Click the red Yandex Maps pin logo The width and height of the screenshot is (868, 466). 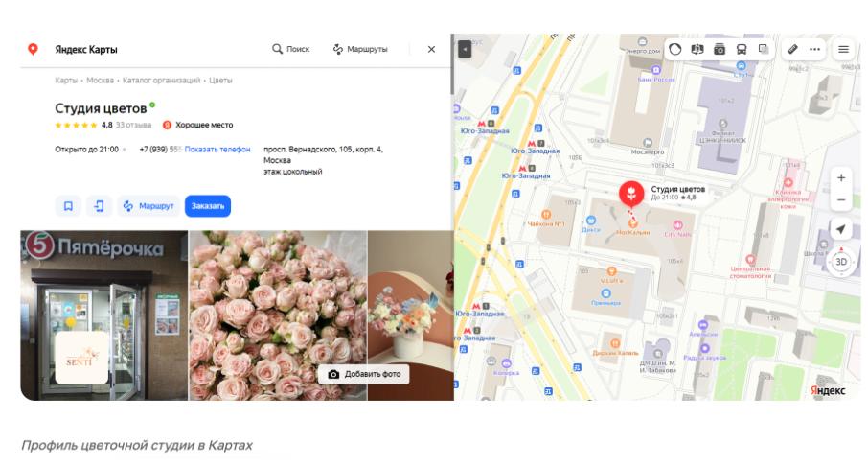click(34, 49)
